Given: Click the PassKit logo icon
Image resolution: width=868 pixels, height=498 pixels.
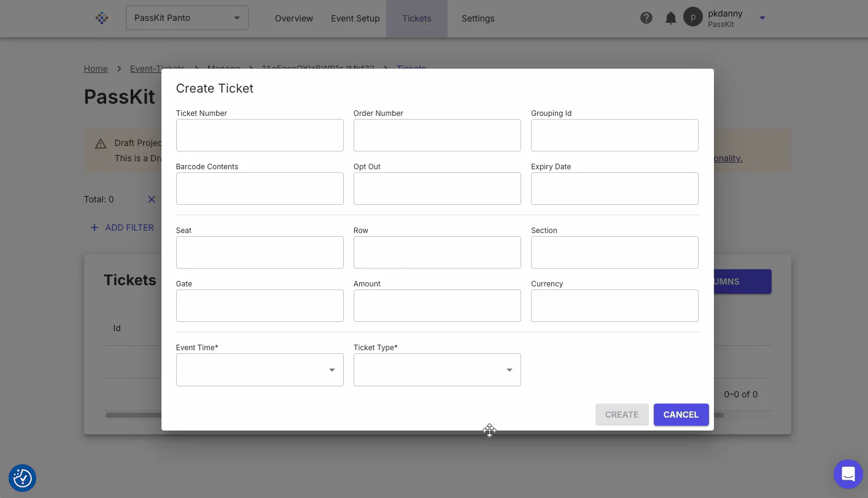Looking at the screenshot, I should [x=103, y=18].
